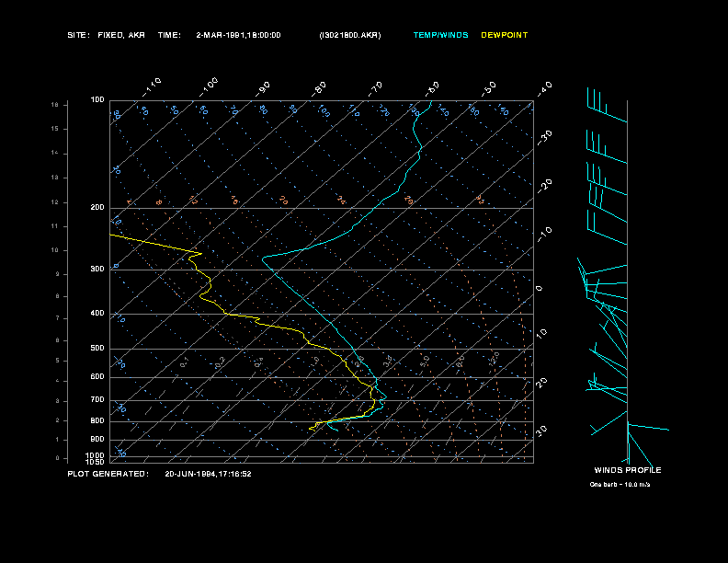Click the 11 km height-axis tick label

(55, 226)
